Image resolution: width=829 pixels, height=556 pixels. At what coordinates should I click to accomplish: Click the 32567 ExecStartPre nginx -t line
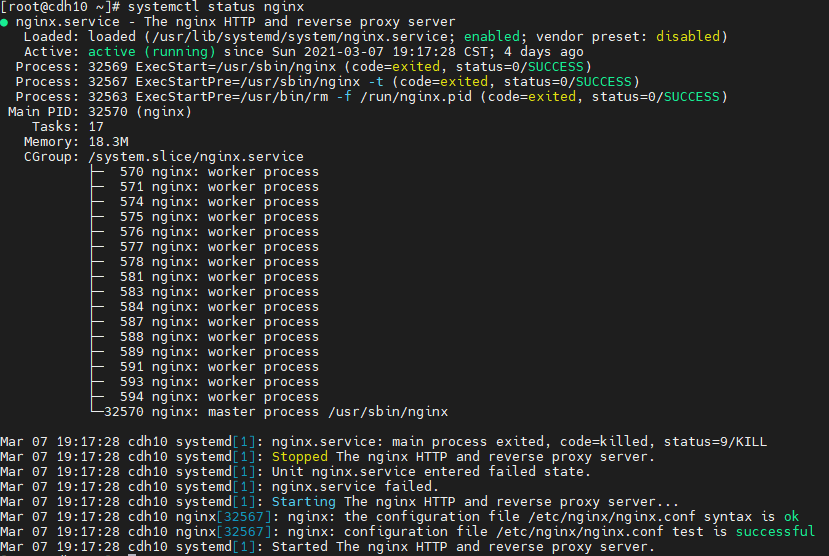click(327, 81)
